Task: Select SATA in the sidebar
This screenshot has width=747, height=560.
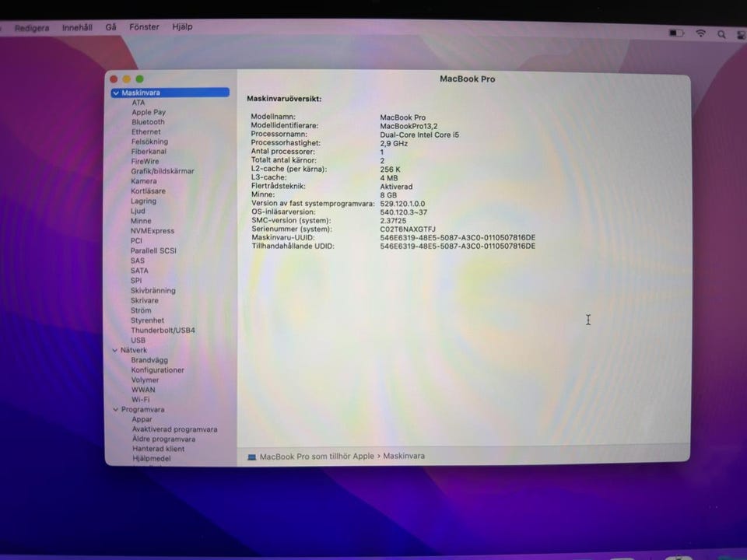Action: [139, 271]
